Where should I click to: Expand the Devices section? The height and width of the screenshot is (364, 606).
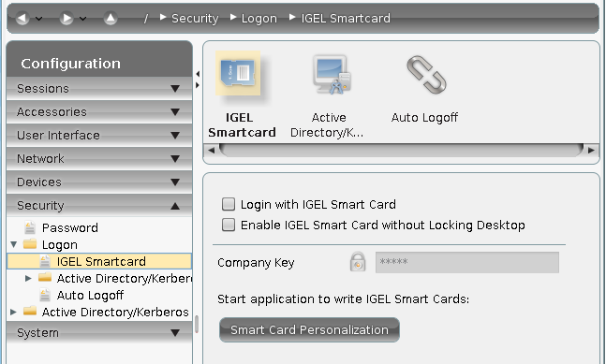click(x=99, y=182)
